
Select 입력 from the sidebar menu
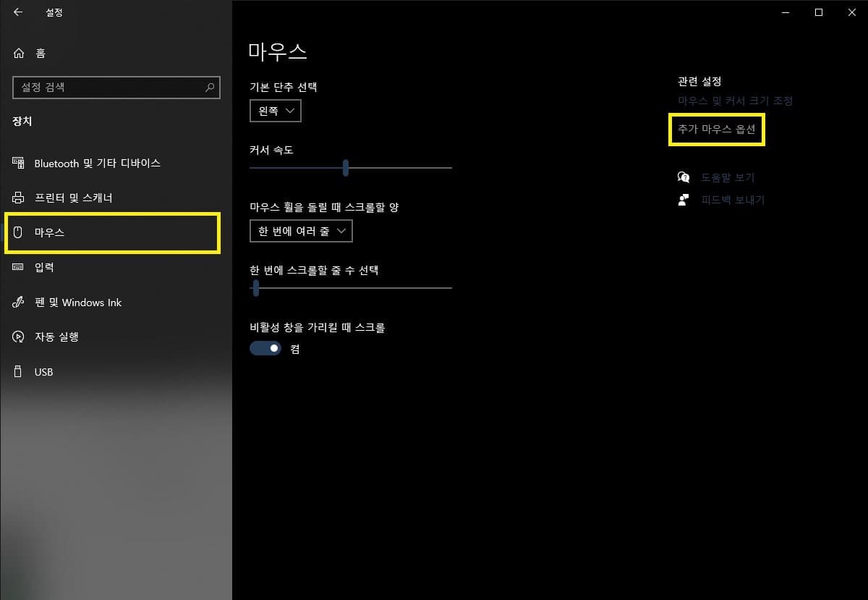pyautogui.click(x=43, y=267)
